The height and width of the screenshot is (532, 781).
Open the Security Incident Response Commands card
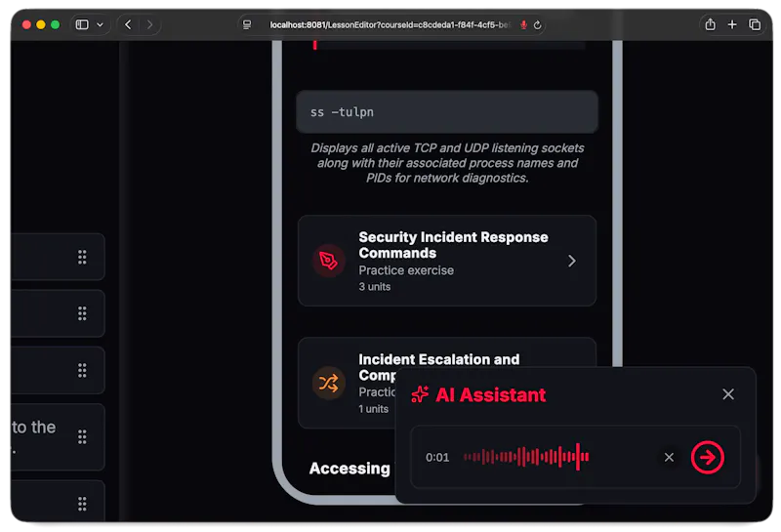point(447,261)
